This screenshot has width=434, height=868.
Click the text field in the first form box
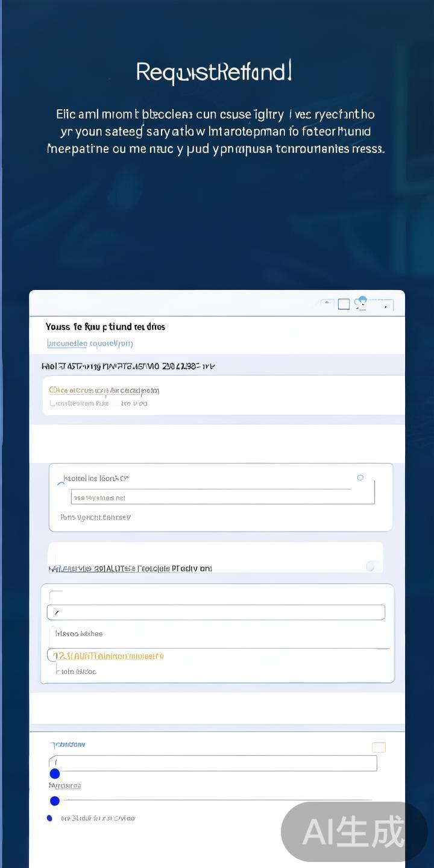[222, 497]
